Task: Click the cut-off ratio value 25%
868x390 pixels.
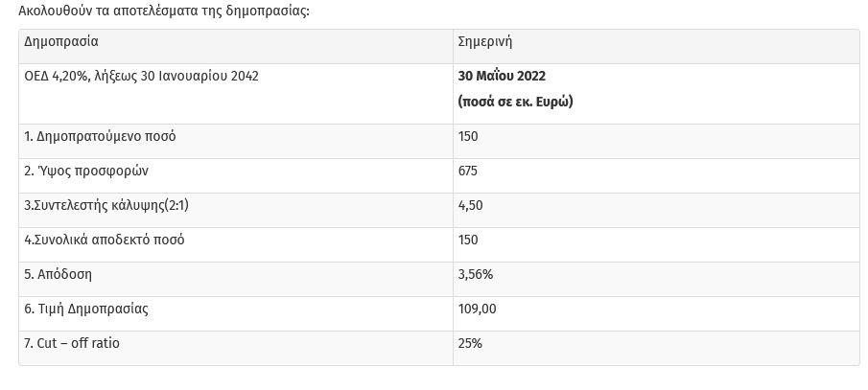Action: [x=470, y=343]
